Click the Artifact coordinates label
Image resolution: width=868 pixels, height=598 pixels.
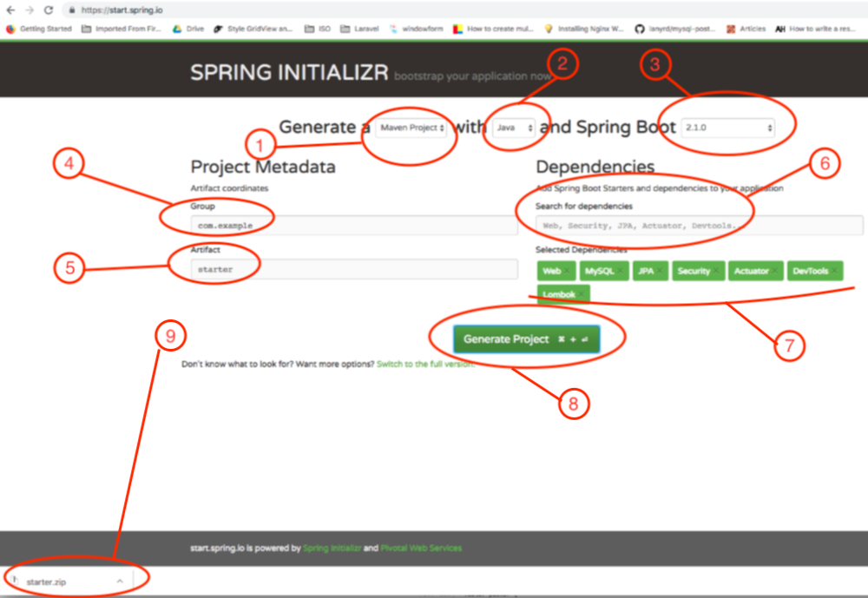coord(229,188)
